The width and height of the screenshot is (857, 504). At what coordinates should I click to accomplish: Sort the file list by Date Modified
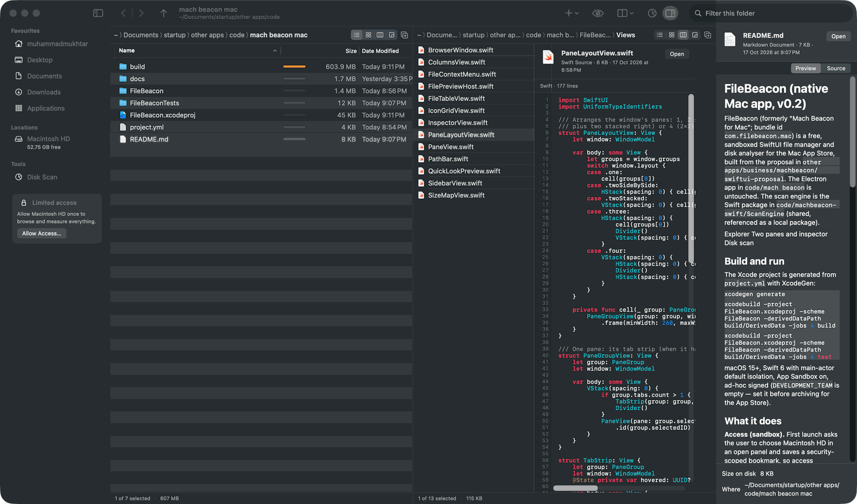pos(380,51)
